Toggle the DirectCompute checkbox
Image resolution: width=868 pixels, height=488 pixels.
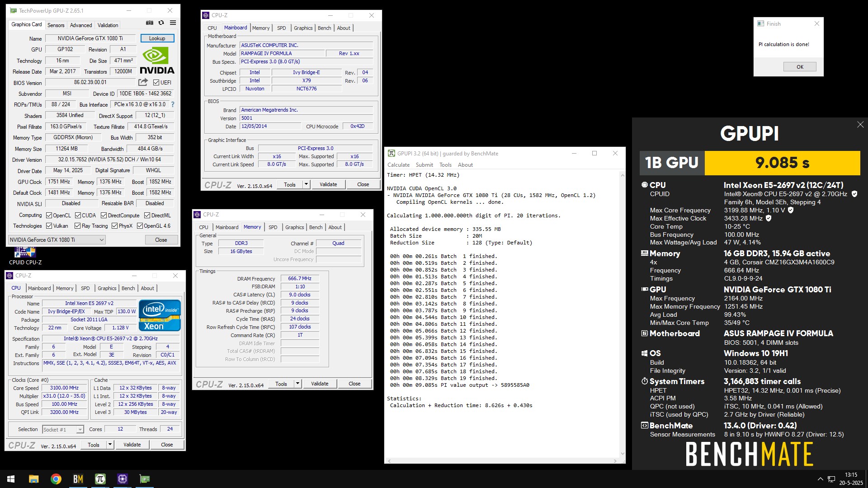pyautogui.click(x=104, y=216)
